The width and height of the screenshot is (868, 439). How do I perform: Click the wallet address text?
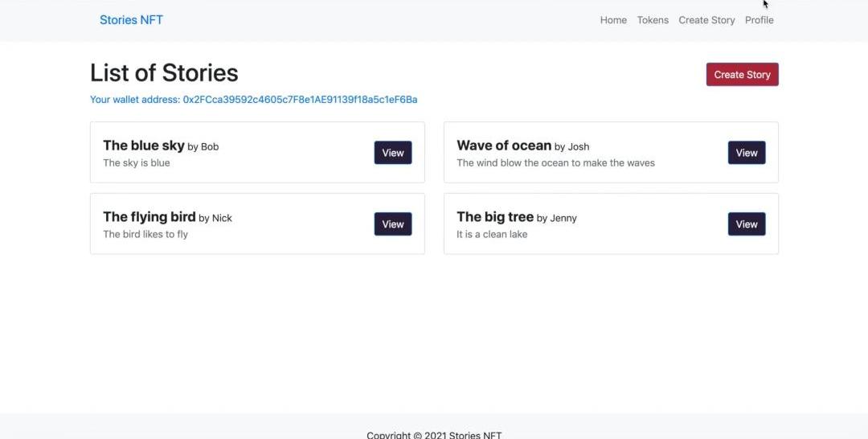click(x=253, y=100)
